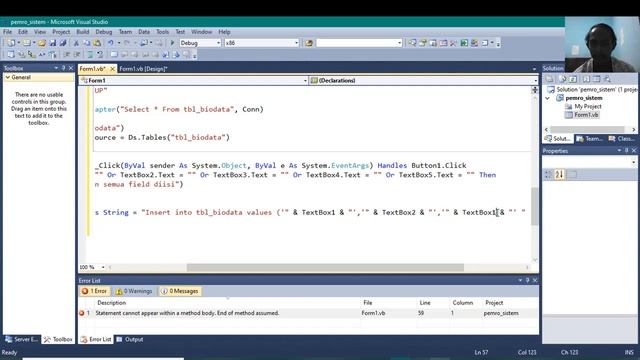Open the Find search combo box dropdown
The height and width of the screenshot is (360, 640).
click(x=399, y=43)
